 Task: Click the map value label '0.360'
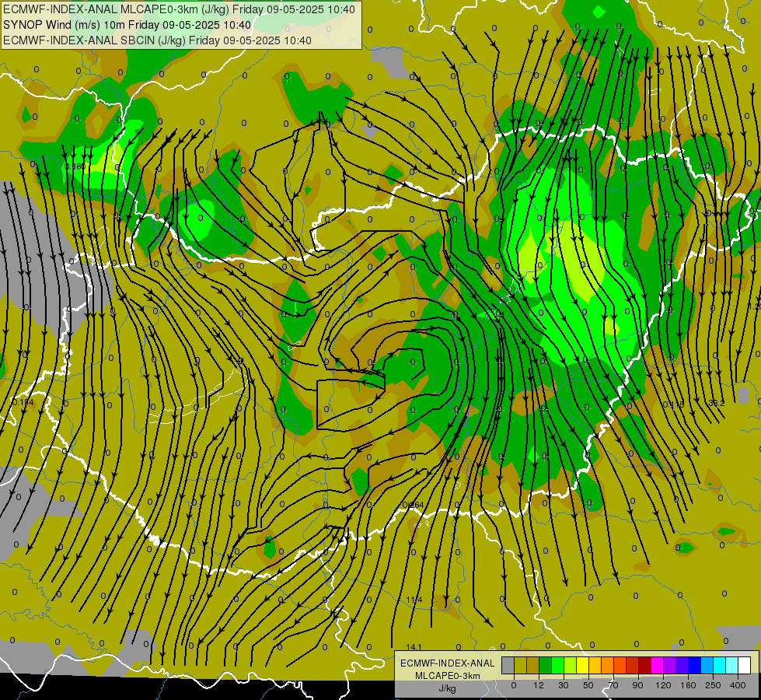pos(75,166)
